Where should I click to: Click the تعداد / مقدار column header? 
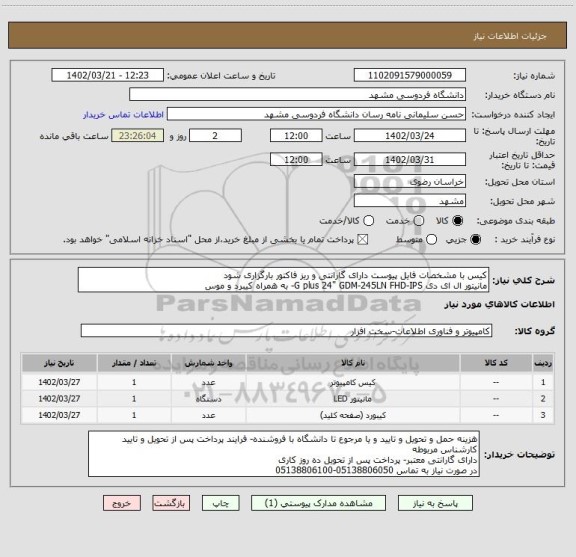(134, 363)
